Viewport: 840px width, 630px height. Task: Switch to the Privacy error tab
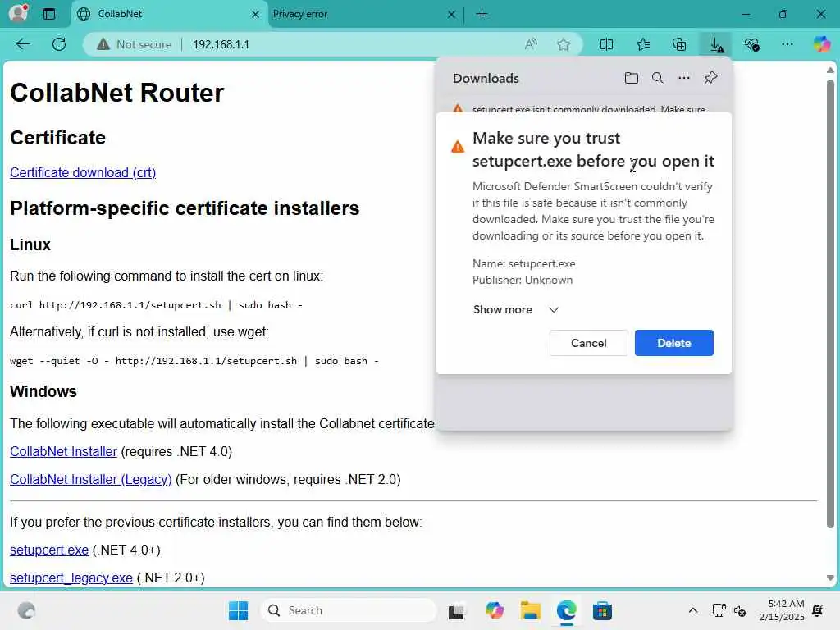pos(364,14)
